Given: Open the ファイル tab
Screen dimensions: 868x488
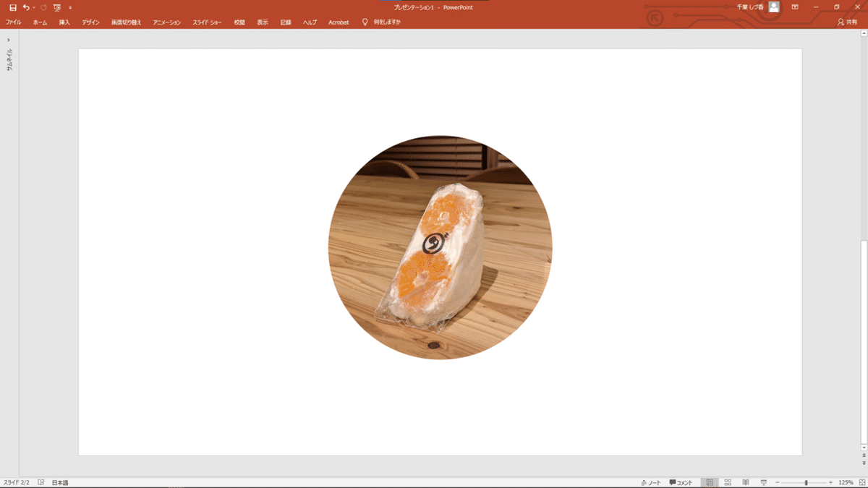Looking at the screenshot, I should [x=13, y=22].
